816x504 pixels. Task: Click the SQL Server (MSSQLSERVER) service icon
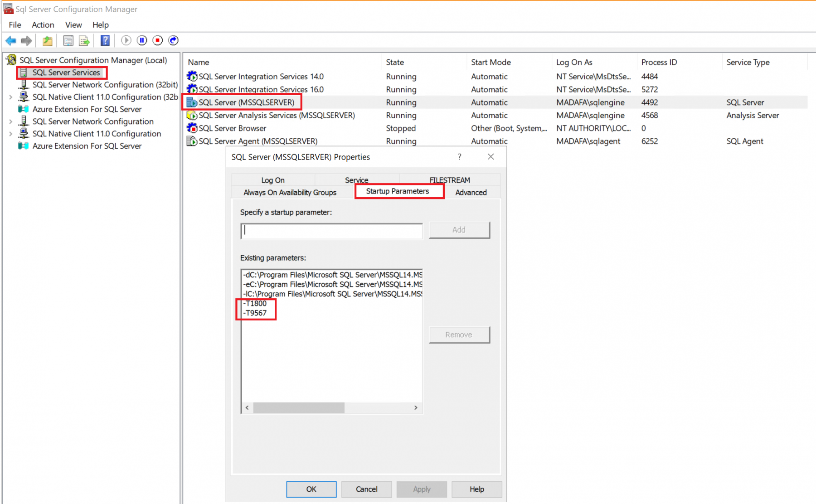(192, 102)
